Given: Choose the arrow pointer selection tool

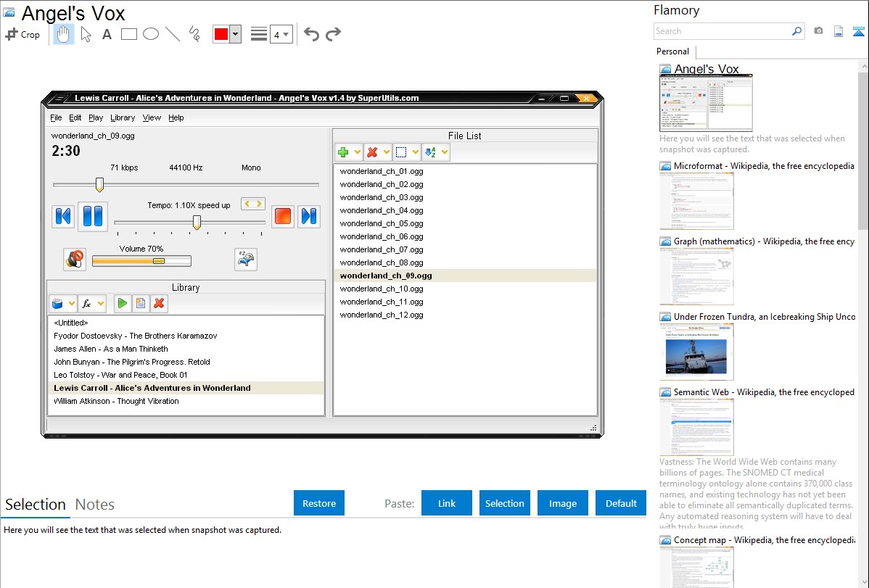Looking at the screenshot, I should click(x=86, y=34).
